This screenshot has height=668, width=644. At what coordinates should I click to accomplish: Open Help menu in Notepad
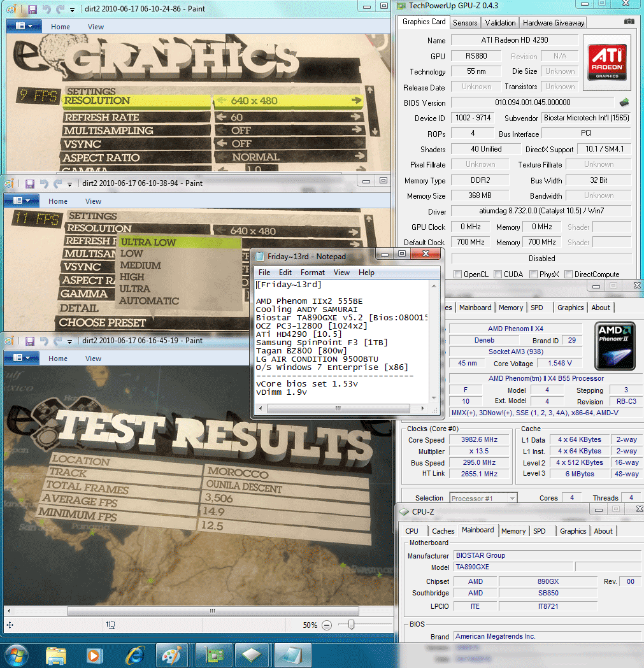click(x=366, y=273)
